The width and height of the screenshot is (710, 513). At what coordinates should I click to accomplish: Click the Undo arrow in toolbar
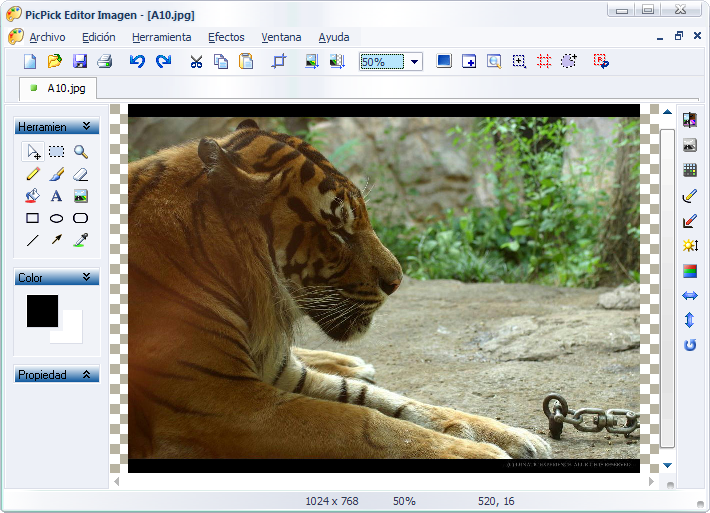(x=137, y=61)
